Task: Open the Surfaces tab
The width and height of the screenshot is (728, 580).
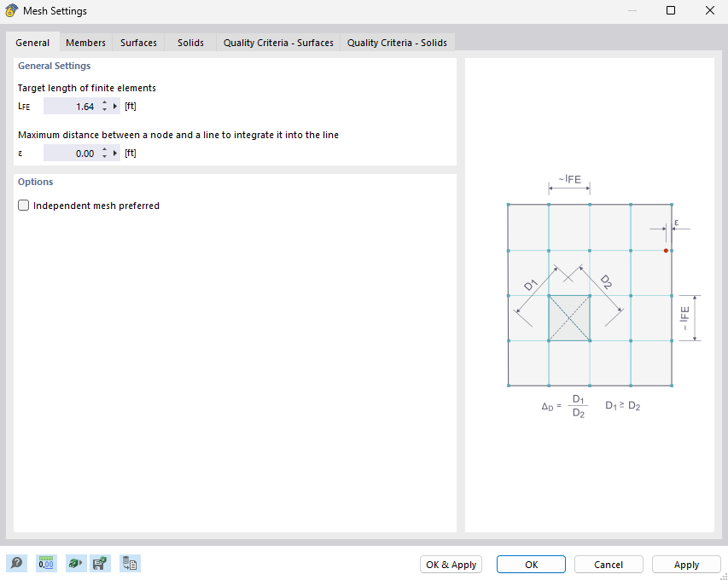Action: coord(137,42)
